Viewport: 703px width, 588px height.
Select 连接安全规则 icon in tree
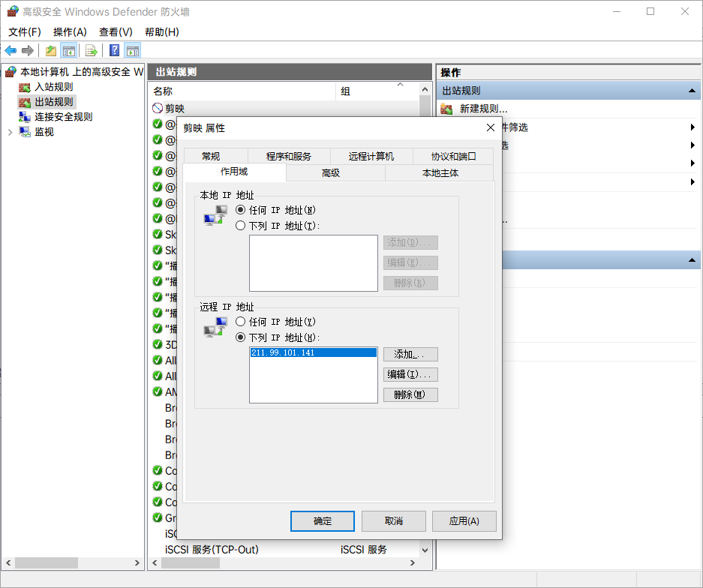pos(25,117)
